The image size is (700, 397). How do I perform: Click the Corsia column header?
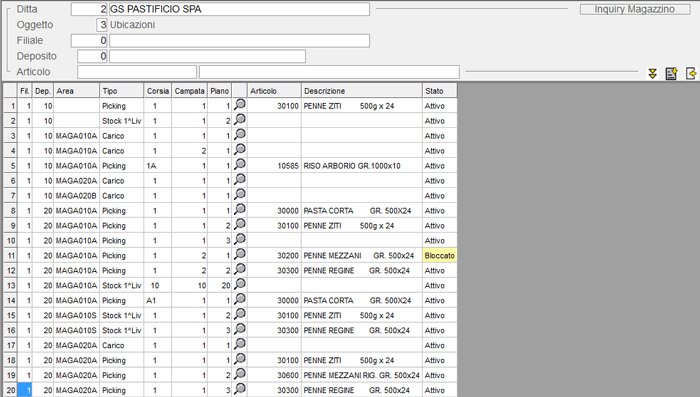point(158,91)
